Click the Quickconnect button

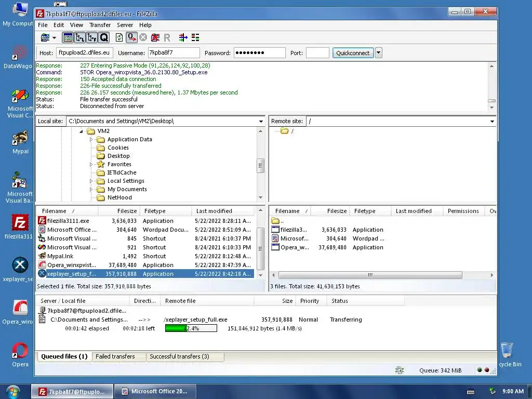coord(353,53)
